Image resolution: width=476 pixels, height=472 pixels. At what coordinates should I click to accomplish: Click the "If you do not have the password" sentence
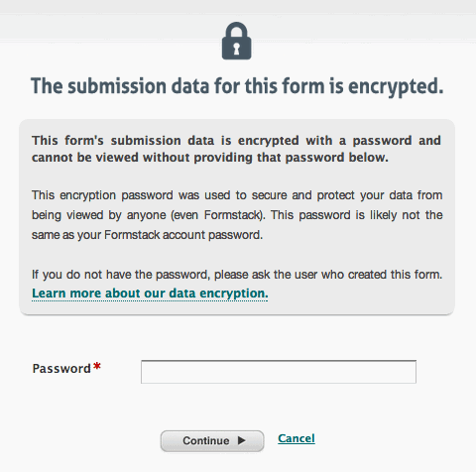click(x=237, y=275)
